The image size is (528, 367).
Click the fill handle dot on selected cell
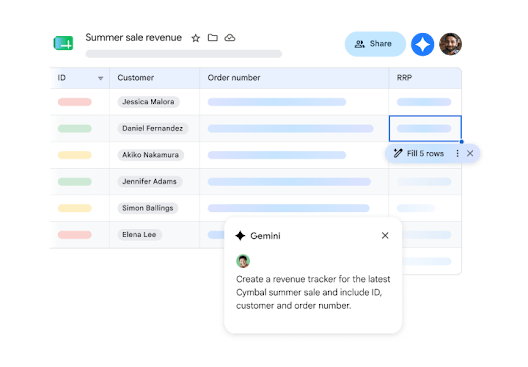click(x=462, y=142)
